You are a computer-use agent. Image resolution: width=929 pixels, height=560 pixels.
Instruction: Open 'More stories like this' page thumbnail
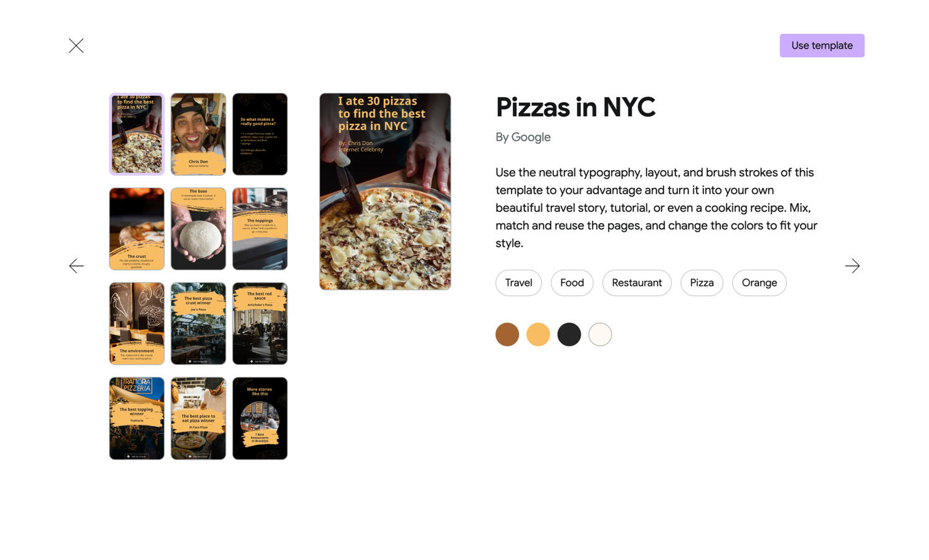click(x=260, y=418)
